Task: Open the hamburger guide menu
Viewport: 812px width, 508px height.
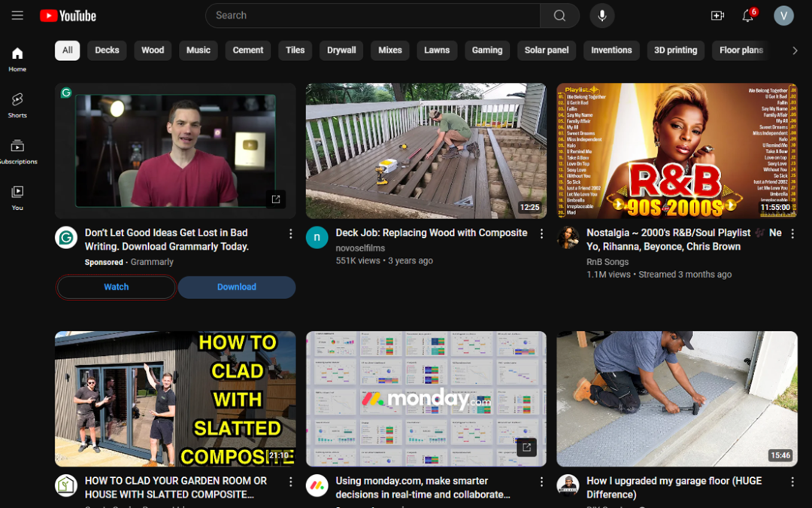Action: pos(17,16)
